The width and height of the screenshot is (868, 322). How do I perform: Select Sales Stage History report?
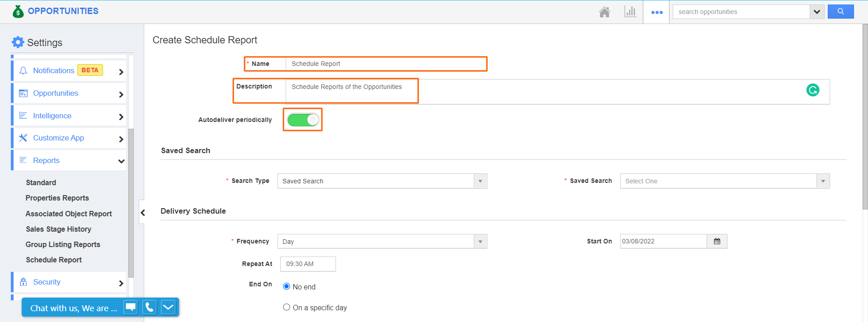point(58,229)
